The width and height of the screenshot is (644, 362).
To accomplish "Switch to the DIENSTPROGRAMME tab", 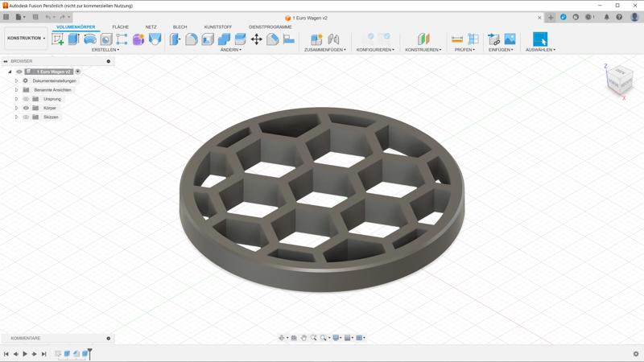I will point(270,27).
